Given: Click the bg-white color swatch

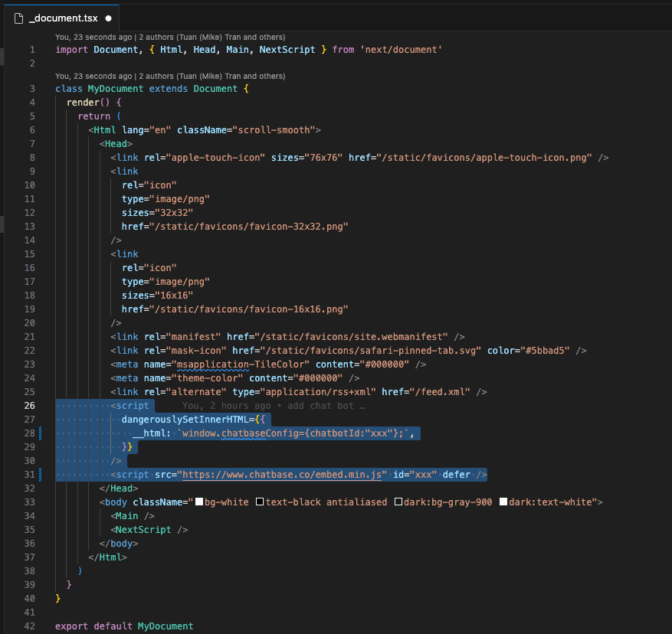Looking at the screenshot, I should 199,502.
